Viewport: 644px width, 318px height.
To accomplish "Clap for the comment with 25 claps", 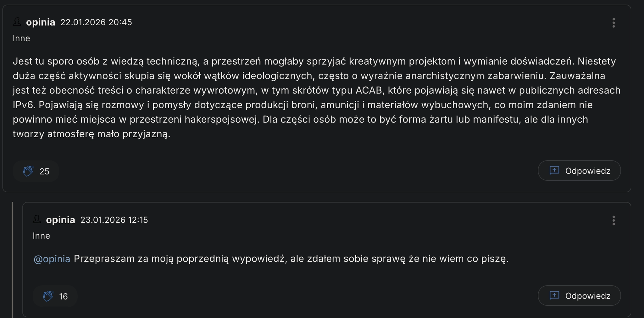I will click(x=36, y=171).
